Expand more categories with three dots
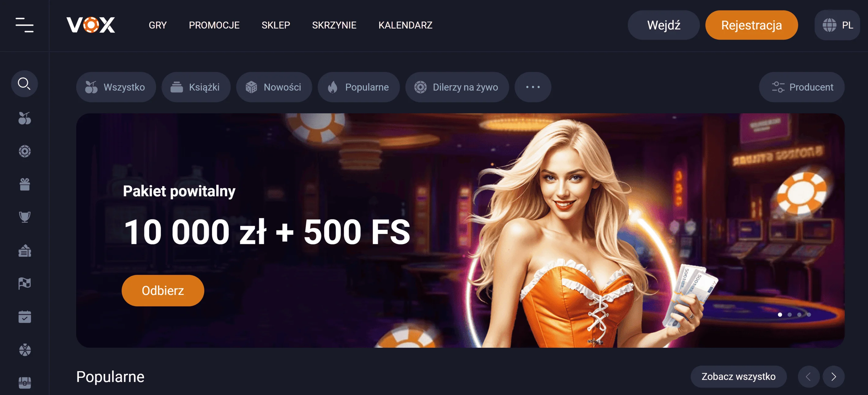Viewport: 868px width, 395px height. click(533, 87)
